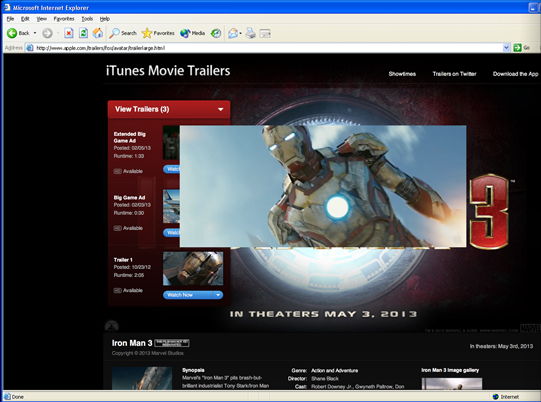
Task: Click the Trailer 1 thumbnail image
Action: 193,268
